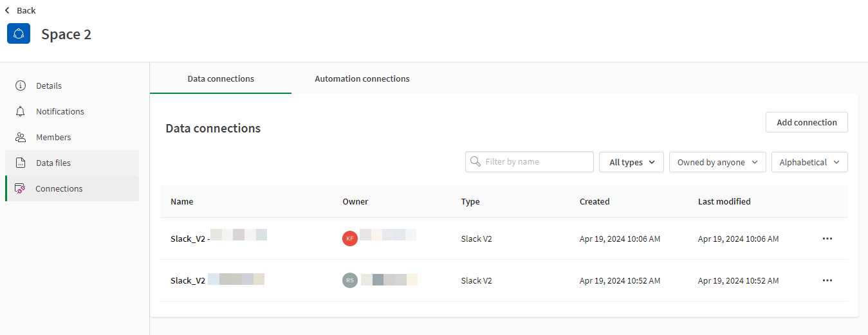
Task: Open Data files in the sidebar
Action: coord(72,163)
